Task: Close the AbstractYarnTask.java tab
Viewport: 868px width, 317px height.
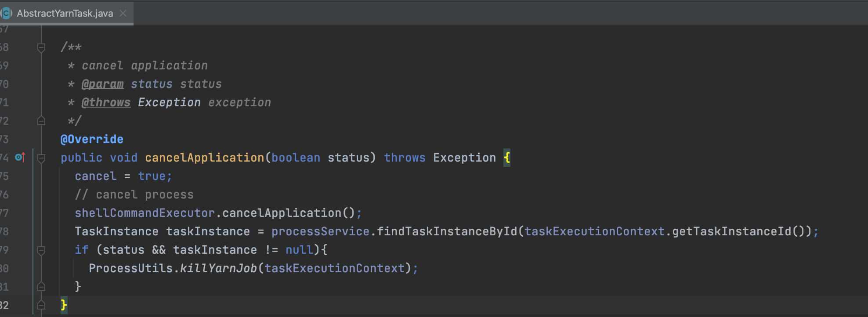Action: 123,13
